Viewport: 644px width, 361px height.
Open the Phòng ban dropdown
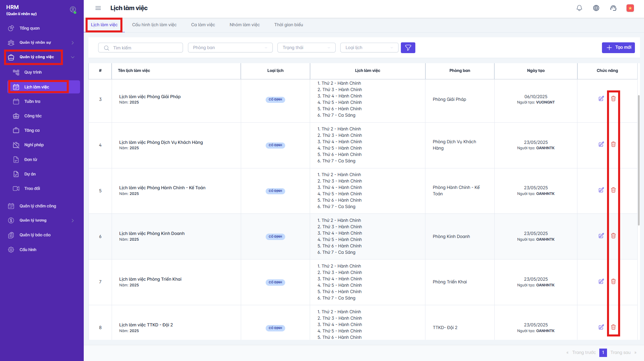click(230, 48)
